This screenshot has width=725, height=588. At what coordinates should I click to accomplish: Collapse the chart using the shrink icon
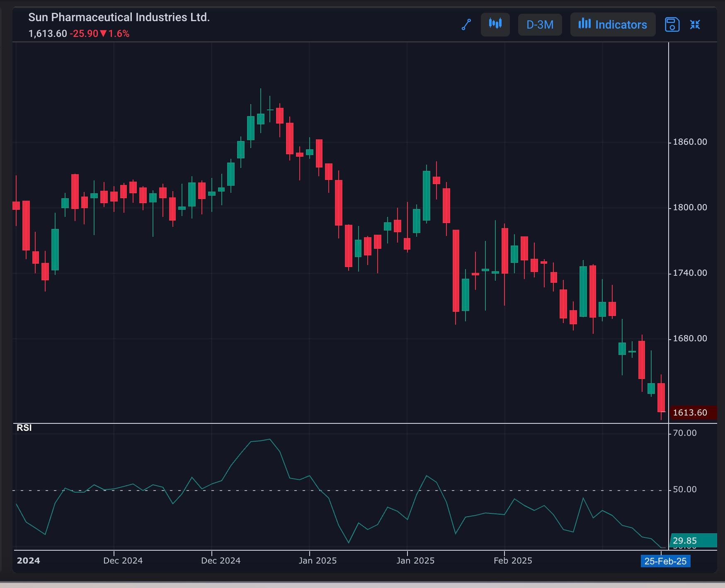tap(695, 24)
